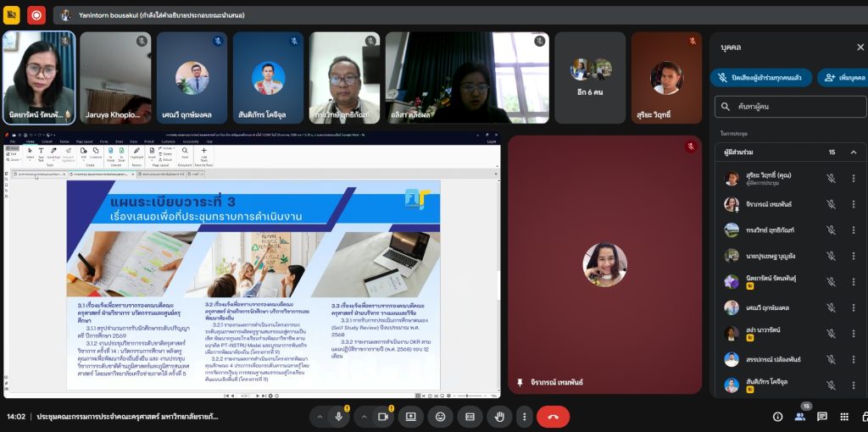Image resolution: width=868 pixels, height=432 pixels.
Task: Open the Home tab in PDF viewer
Action: pyautogui.click(x=30, y=141)
